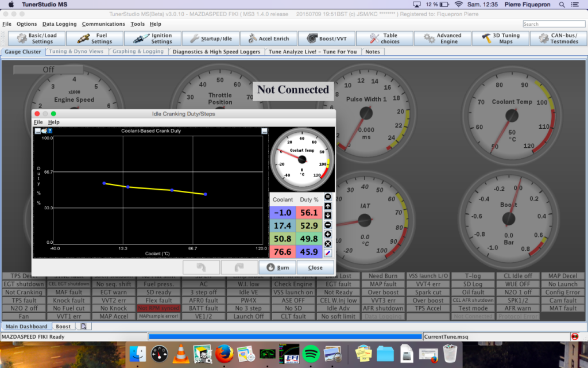Open the CAN-bus/Testmodes dropdown
588x368 pixels.
click(559, 39)
